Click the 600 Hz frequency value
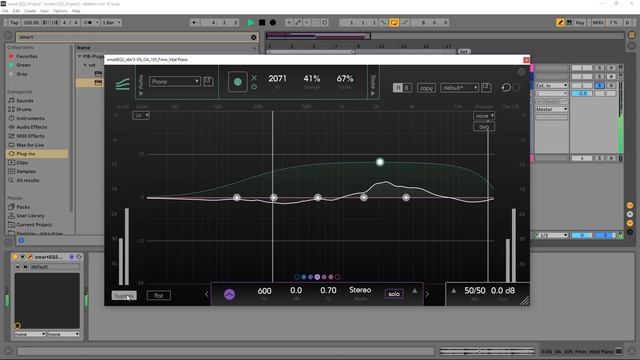Viewport: 640px width, 360px height. point(264,291)
